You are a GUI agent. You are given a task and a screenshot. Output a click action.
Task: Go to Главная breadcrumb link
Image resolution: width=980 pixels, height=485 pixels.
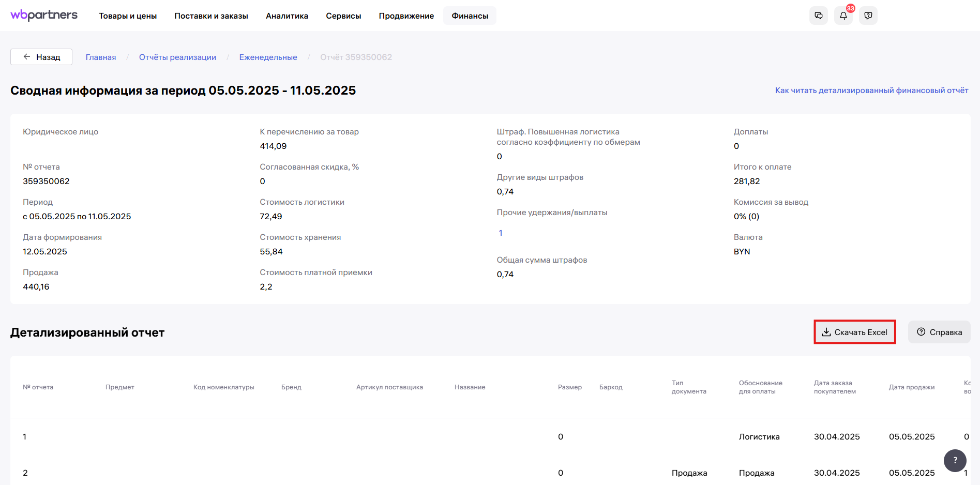[x=101, y=57]
